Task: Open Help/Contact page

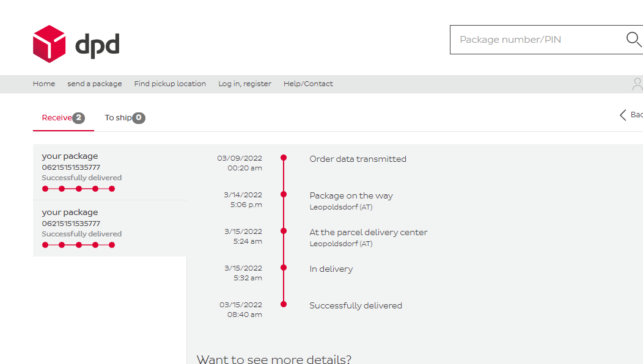Action: (308, 84)
